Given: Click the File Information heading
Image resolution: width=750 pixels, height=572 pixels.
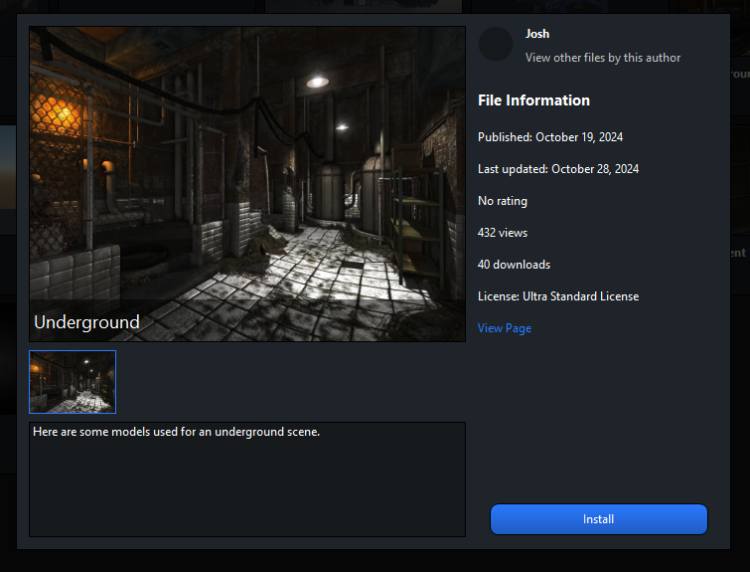Looking at the screenshot, I should (534, 100).
